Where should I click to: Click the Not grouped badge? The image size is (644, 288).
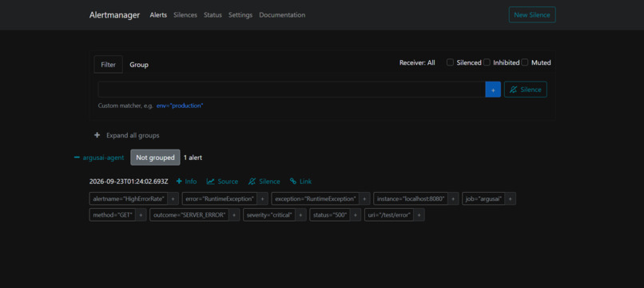[155, 158]
